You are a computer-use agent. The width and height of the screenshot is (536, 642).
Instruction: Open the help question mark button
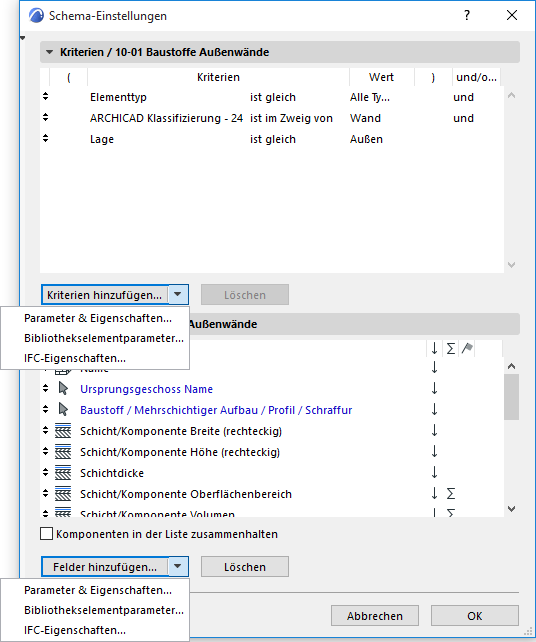(x=467, y=16)
